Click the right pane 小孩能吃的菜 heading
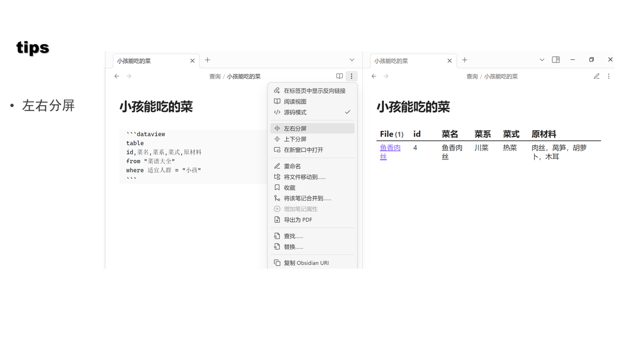The width and height of the screenshot is (644, 362). click(413, 107)
